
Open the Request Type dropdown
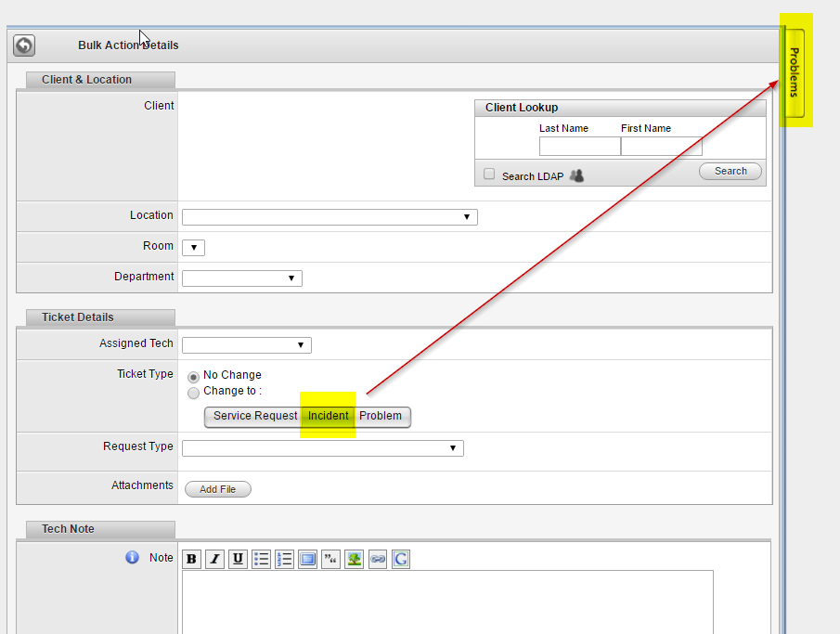pos(322,448)
